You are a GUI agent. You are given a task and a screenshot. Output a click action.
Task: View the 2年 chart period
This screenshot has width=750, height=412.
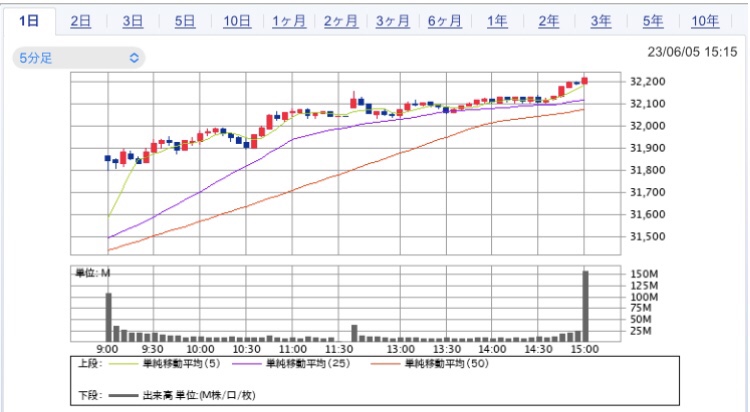click(549, 21)
